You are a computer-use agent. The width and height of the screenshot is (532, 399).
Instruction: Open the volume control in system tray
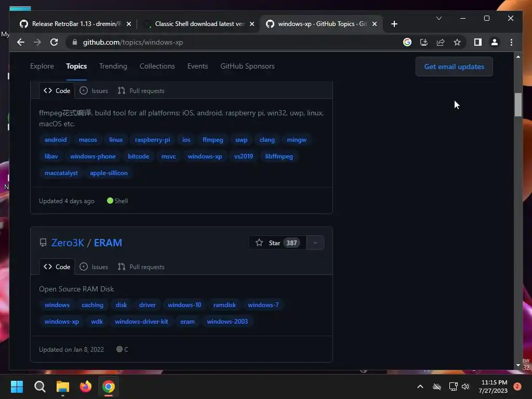pyautogui.click(x=465, y=387)
